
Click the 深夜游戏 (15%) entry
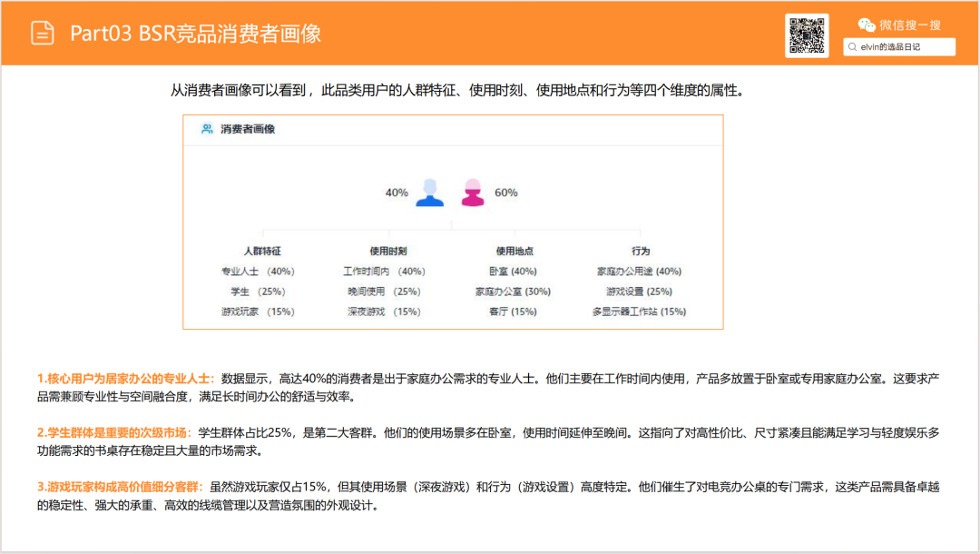tap(383, 312)
